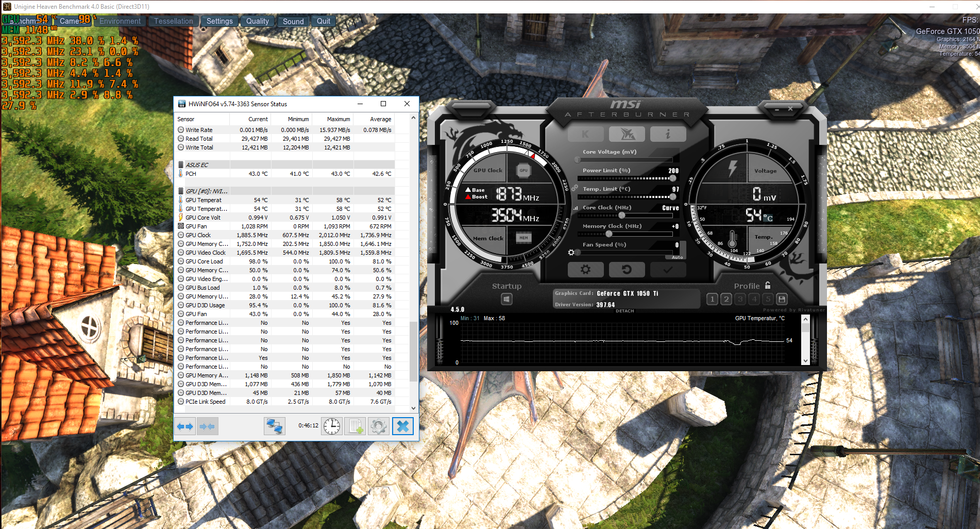
Task: Click the Minimum column header
Action: pyautogui.click(x=292, y=119)
